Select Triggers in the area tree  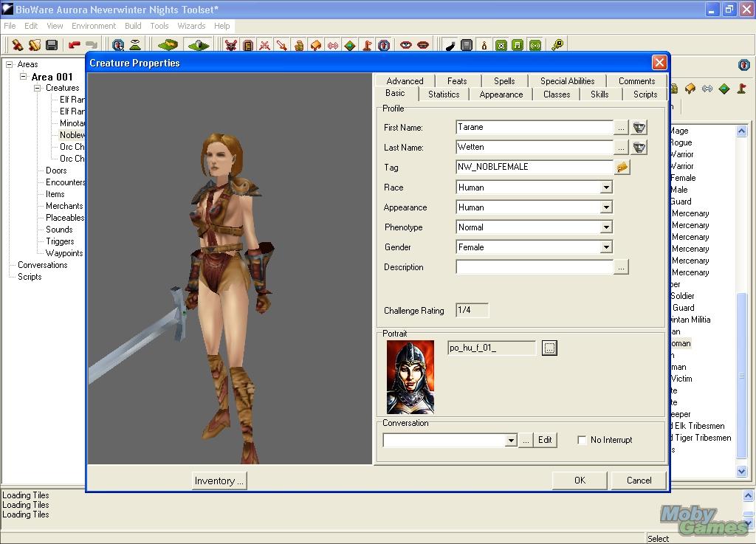click(x=60, y=241)
